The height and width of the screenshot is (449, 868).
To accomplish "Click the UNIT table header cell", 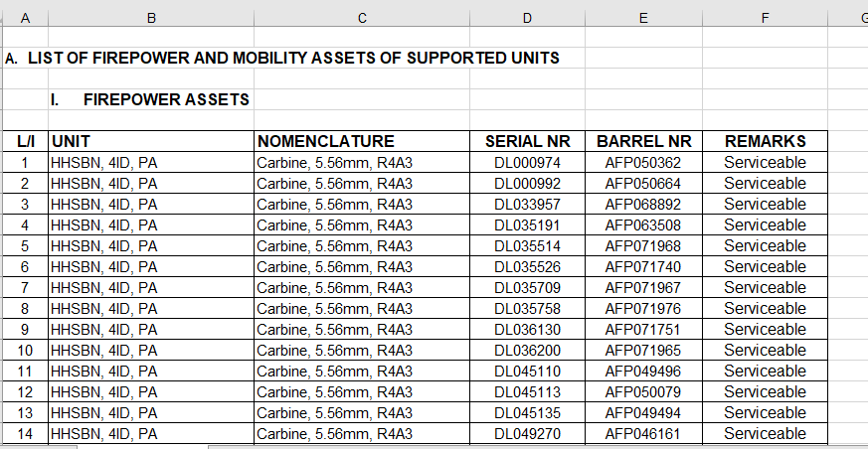I will pyautogui.click(x=151, y=141).
